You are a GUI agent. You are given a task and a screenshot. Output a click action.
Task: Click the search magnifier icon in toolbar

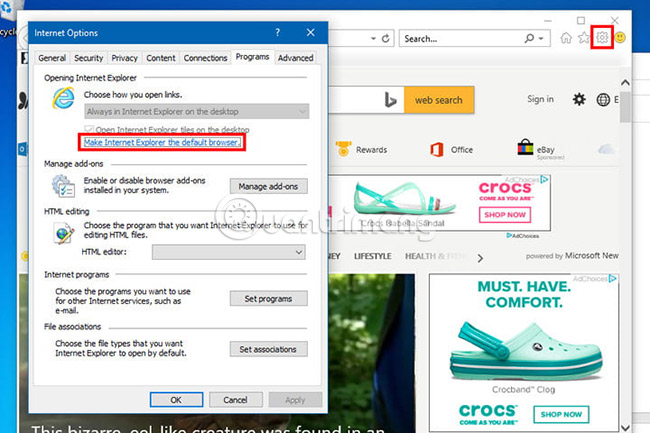coord(529,39)
